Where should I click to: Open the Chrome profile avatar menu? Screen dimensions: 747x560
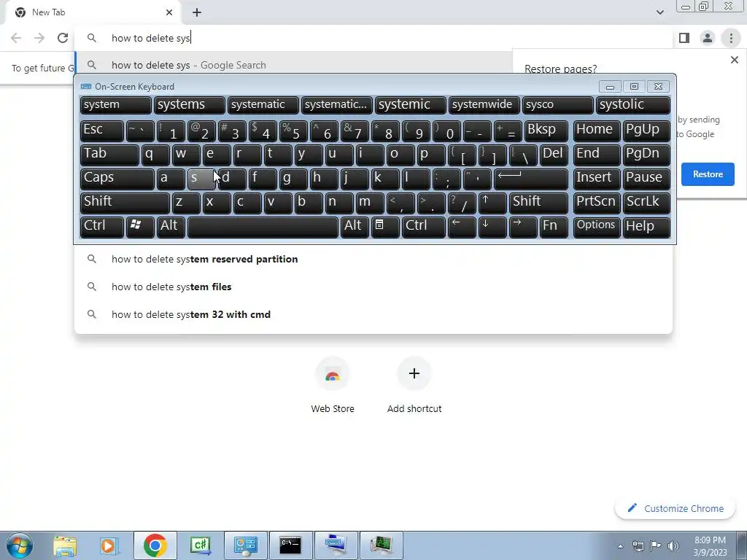point(708,38)
